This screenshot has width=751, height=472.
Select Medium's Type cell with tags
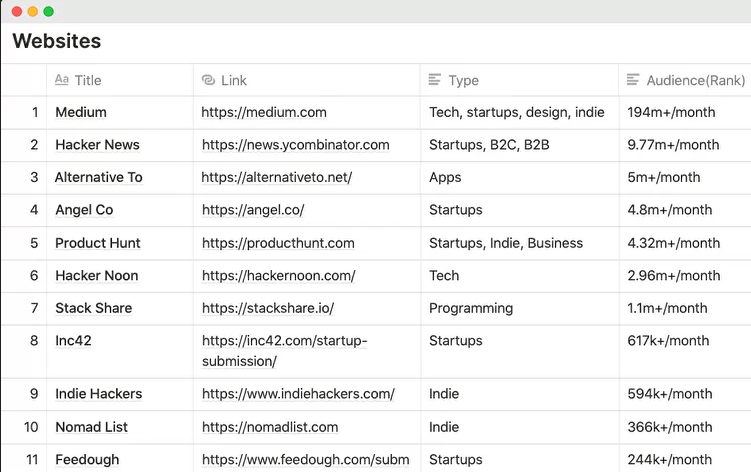(516, 112)
